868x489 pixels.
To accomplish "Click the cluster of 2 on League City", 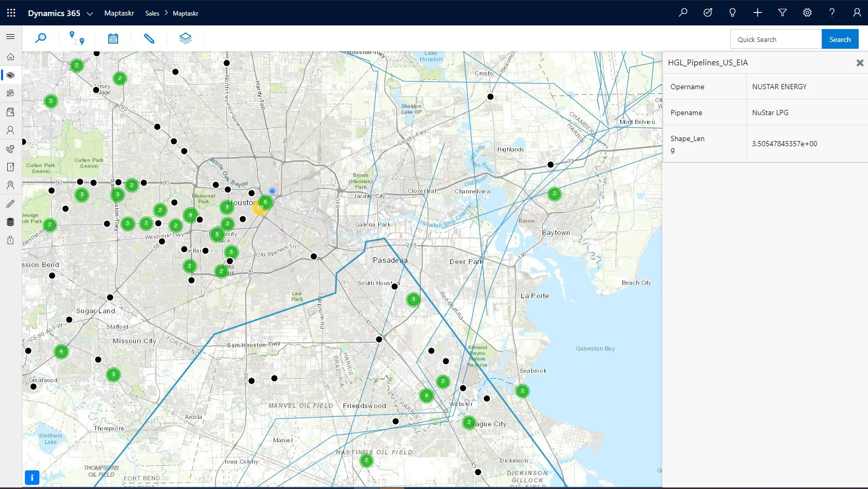I will (469, 422).
